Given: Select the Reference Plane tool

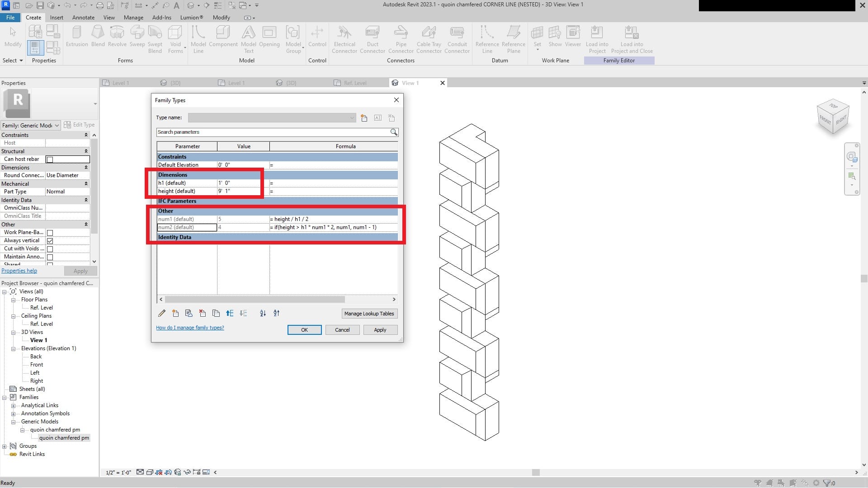Looking at the screenshot, I should (x=513, y=38).
